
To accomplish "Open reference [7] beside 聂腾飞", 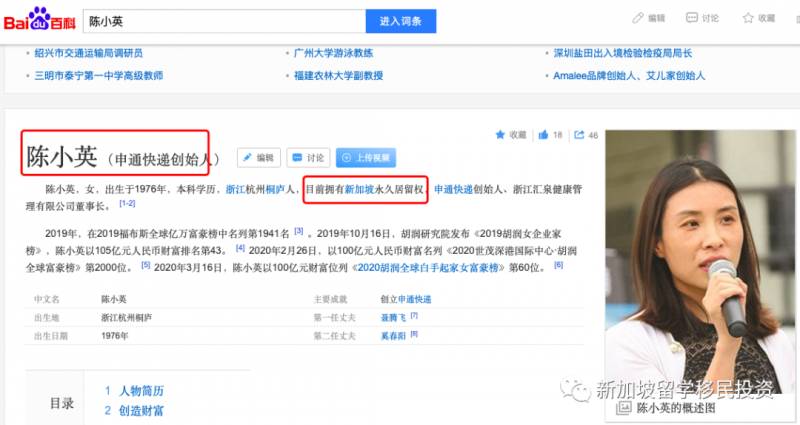I will (414, 316).
